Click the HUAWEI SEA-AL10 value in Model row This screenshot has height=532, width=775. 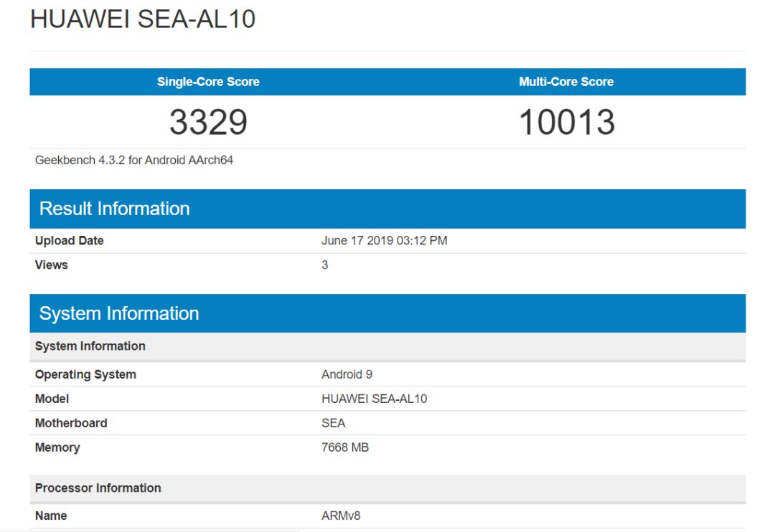point(374,399)
